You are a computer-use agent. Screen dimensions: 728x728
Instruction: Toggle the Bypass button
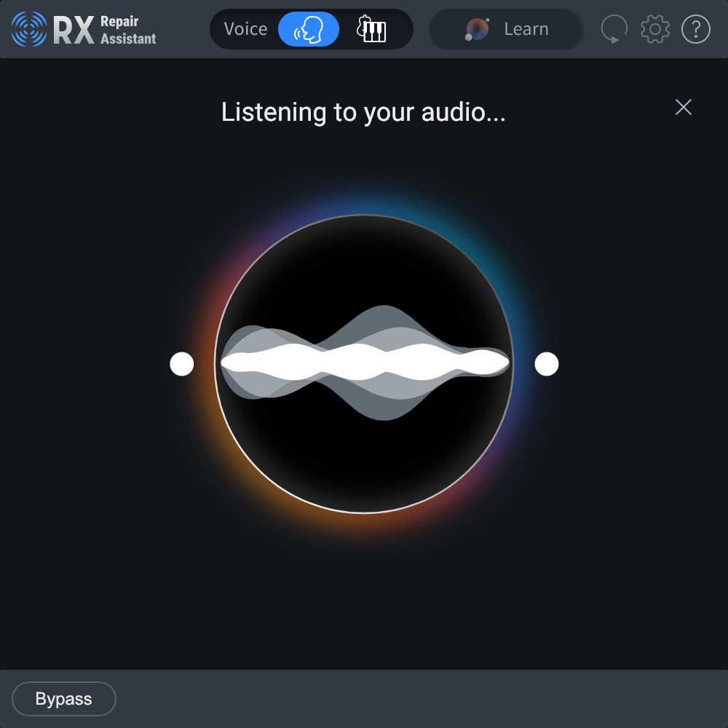[64, 699]
